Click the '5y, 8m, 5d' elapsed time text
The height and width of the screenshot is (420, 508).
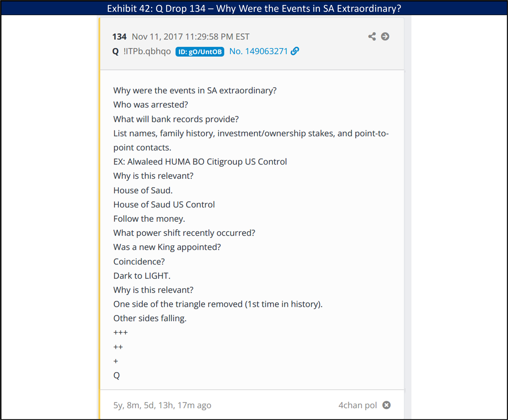coord(162,405)
